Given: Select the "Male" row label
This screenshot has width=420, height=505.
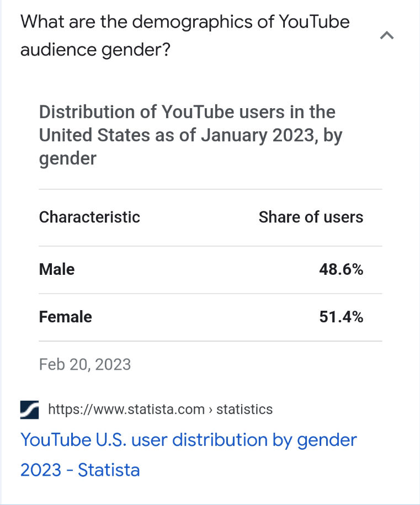Looking at the screenshot, I should pyautogui.click(x=57, y=269).
